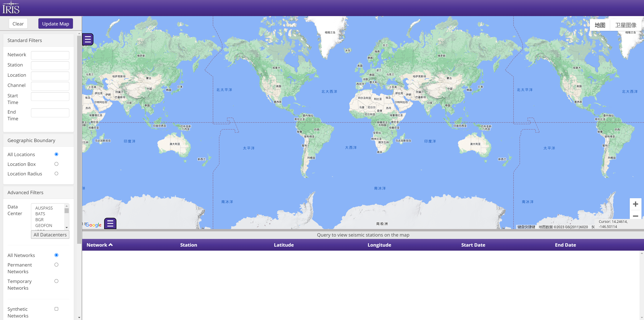644x320 pixels.
Task: Click the Google logo on the map
Action: click(x=93, y=225)
